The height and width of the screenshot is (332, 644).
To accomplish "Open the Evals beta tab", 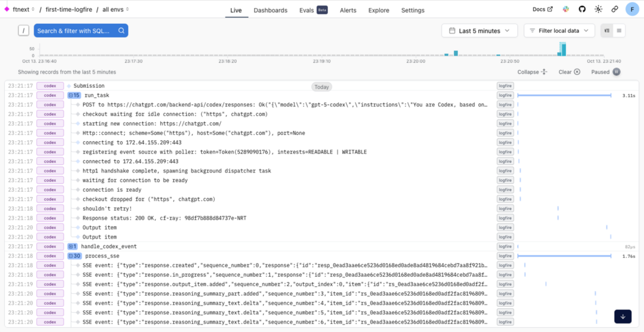I will [314, 10].
